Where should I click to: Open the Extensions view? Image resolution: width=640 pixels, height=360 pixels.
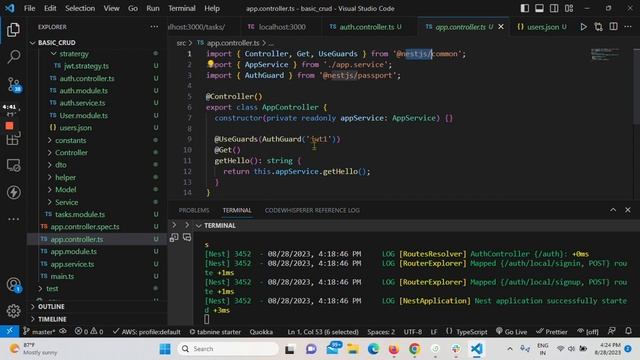(13, 139)
